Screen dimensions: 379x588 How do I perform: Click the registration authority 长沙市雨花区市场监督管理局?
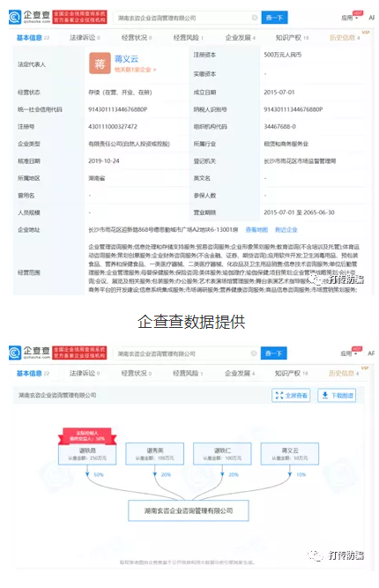300,160
